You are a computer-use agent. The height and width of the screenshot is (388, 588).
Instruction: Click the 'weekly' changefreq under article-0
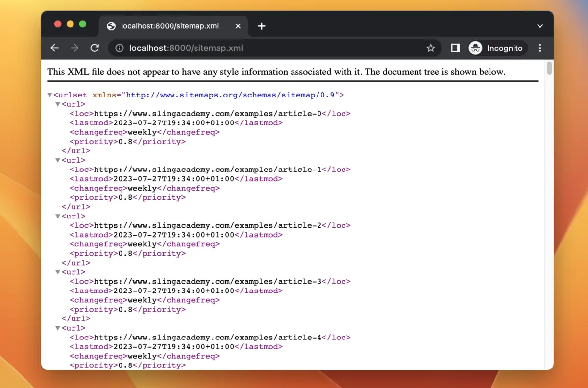pos(142,132)
